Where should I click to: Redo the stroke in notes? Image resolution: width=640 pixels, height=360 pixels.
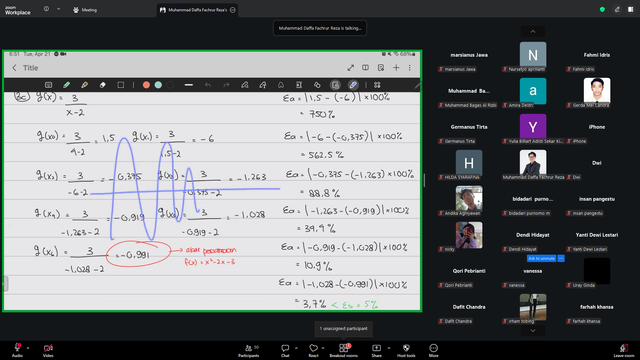226,85
